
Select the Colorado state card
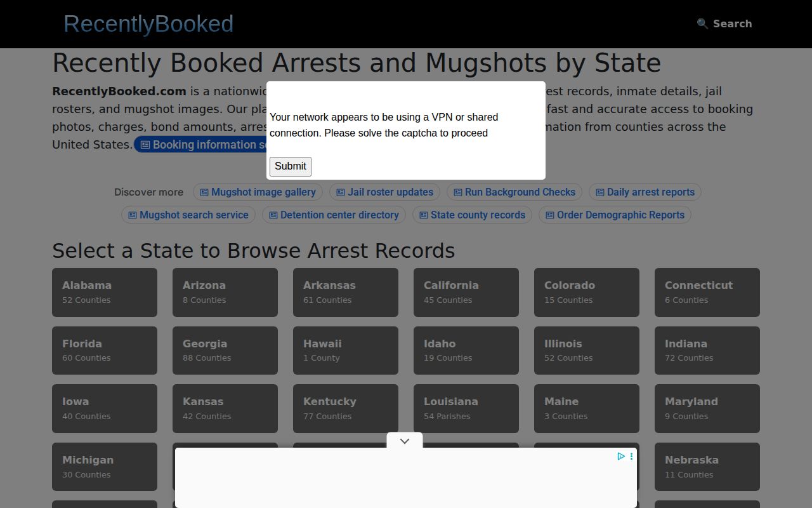coord(587,292)
